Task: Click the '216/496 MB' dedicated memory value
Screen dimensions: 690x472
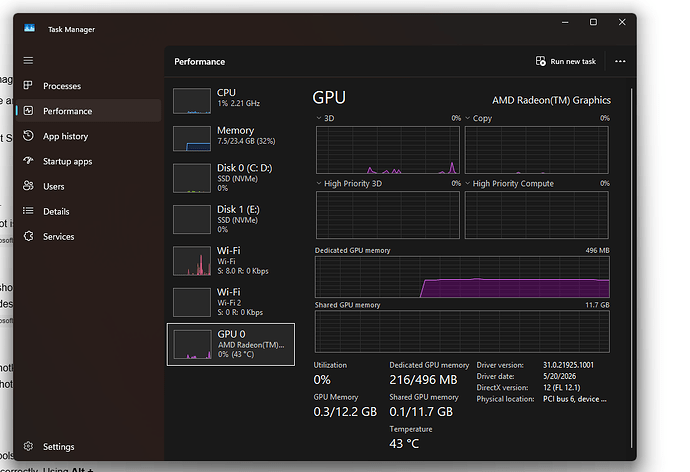Action: pos(423,380)
